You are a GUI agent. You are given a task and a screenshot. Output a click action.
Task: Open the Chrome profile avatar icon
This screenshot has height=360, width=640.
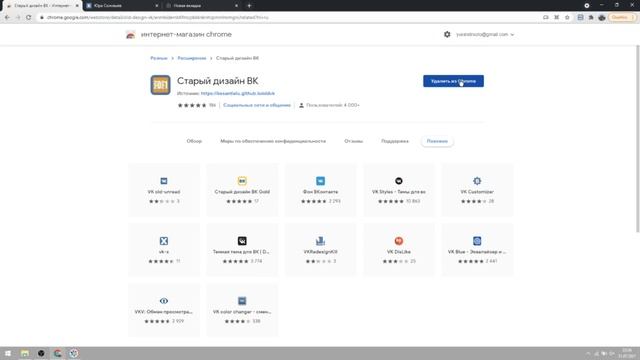(602, 17)
